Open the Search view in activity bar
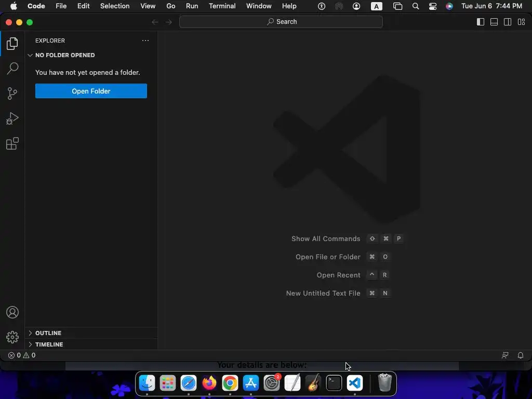532x399 pixels. (12, 68)
